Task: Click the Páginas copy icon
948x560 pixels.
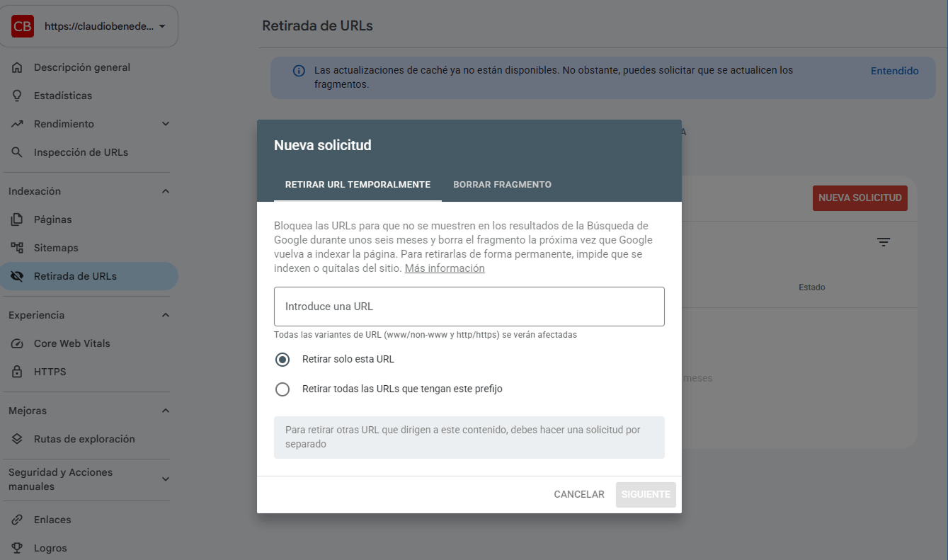Action: [x=18, y=219]
